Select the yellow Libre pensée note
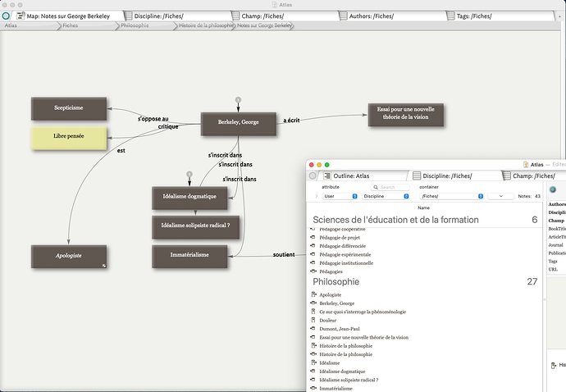The image size is (566, 392). (69, 138)
